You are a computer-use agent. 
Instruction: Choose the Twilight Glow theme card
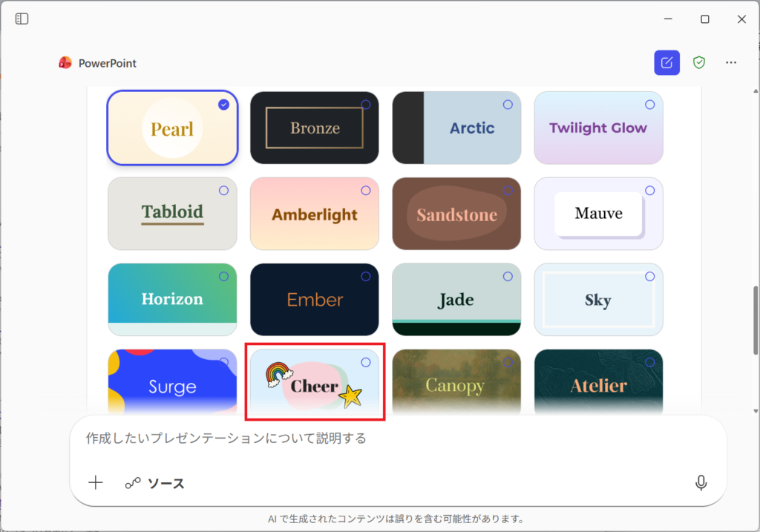(x=598, y=128)
